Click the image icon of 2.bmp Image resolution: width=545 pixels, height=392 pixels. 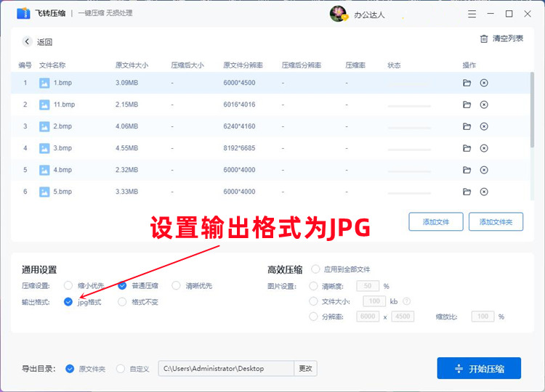pos(44,126)
